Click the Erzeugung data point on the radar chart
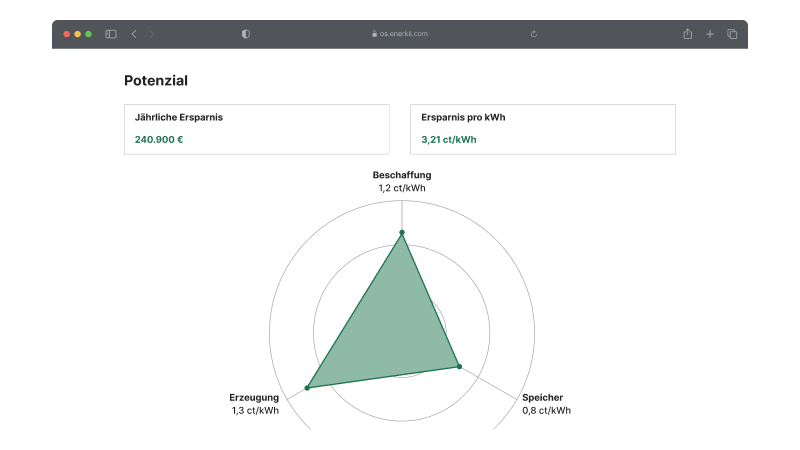The width and height of the screenshot is (800, 450). [307, 388]
